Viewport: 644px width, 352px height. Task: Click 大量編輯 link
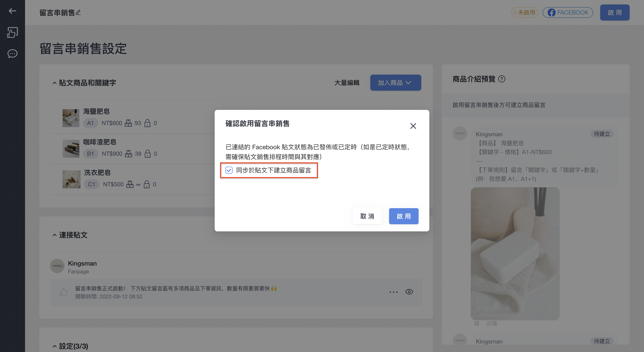pos(347,83)
